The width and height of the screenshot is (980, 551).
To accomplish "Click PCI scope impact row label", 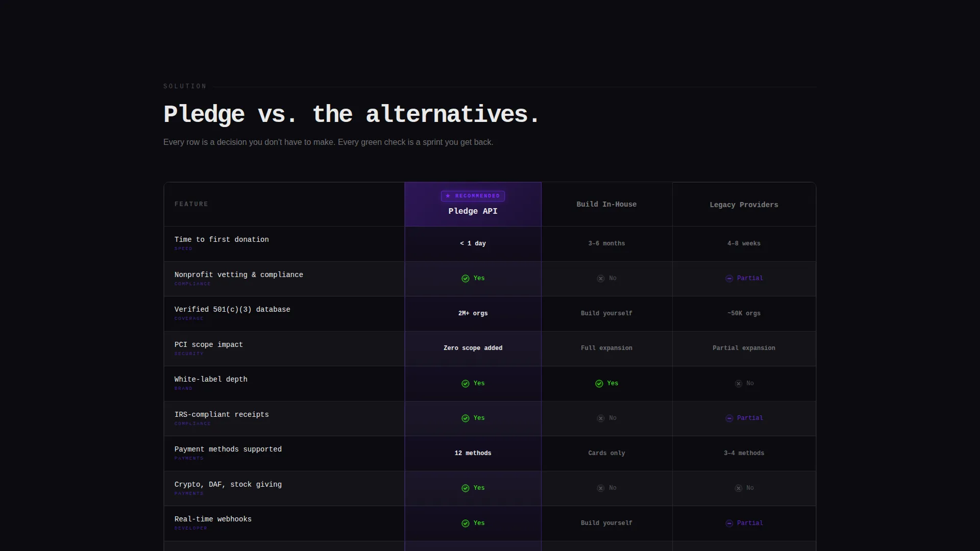I will 209,345.
